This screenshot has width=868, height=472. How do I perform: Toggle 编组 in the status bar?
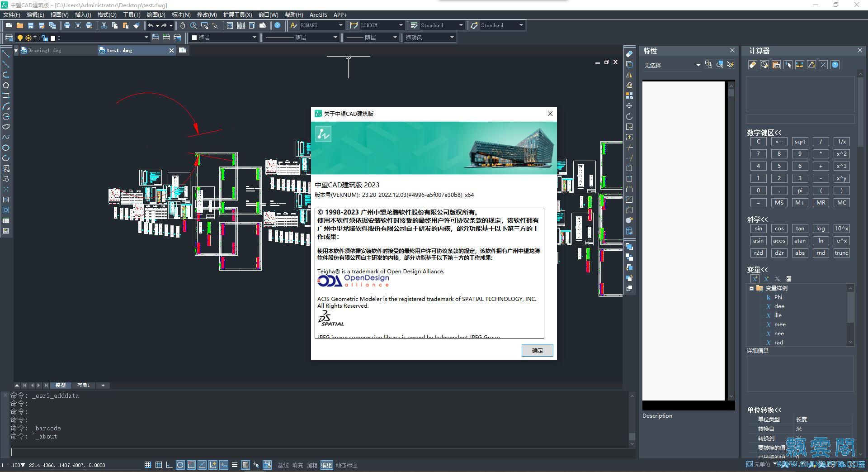[x=326, y=465]
